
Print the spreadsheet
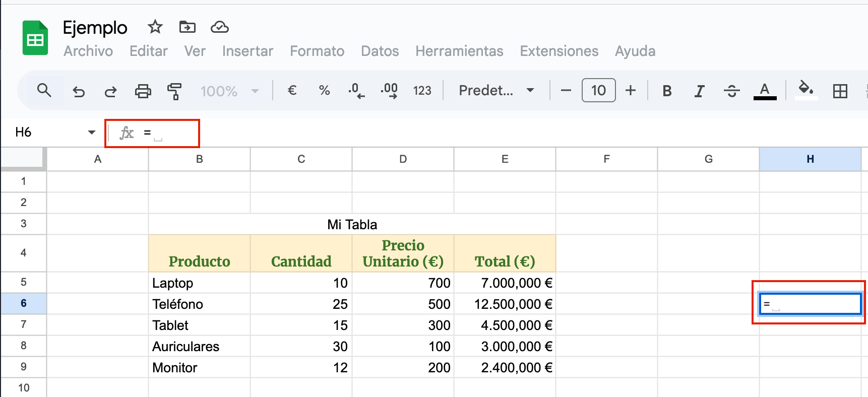click(x=143, y=91)
